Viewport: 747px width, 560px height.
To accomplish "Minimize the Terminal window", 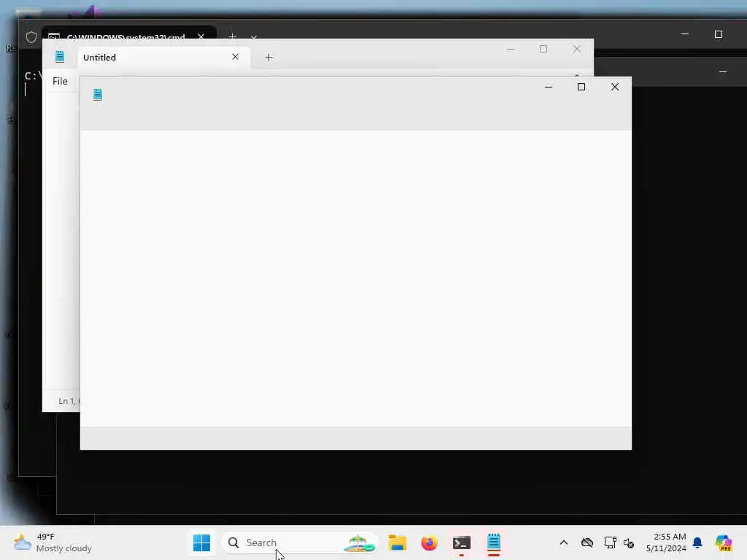I will (x=684, y=34).
